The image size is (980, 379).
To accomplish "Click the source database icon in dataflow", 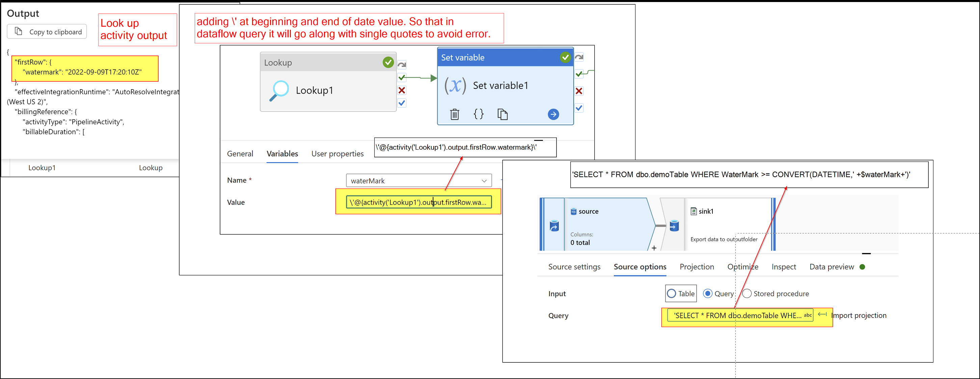I will 554,226.
